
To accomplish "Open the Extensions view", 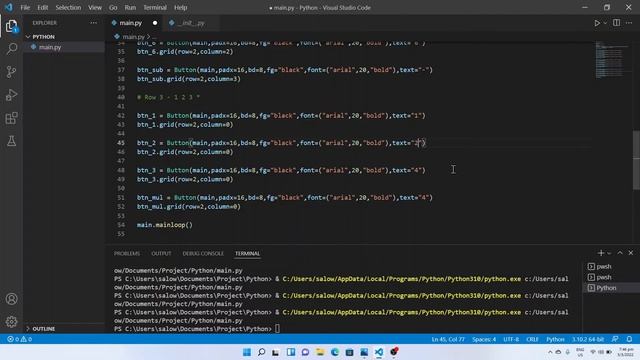I will tap(11, 118).
